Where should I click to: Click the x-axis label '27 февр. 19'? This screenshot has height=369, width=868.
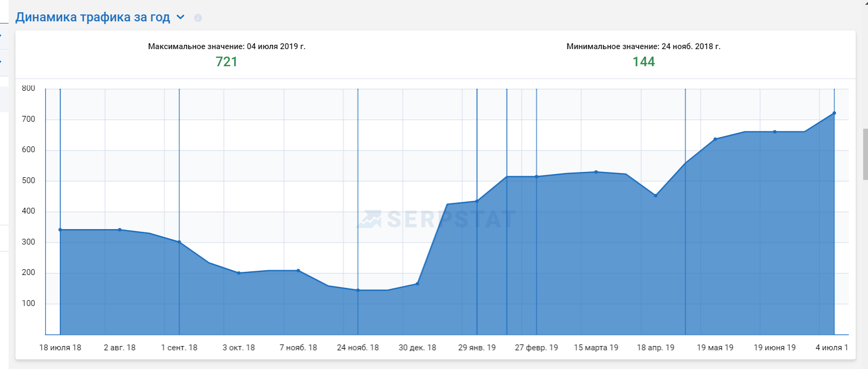[536, 348]
